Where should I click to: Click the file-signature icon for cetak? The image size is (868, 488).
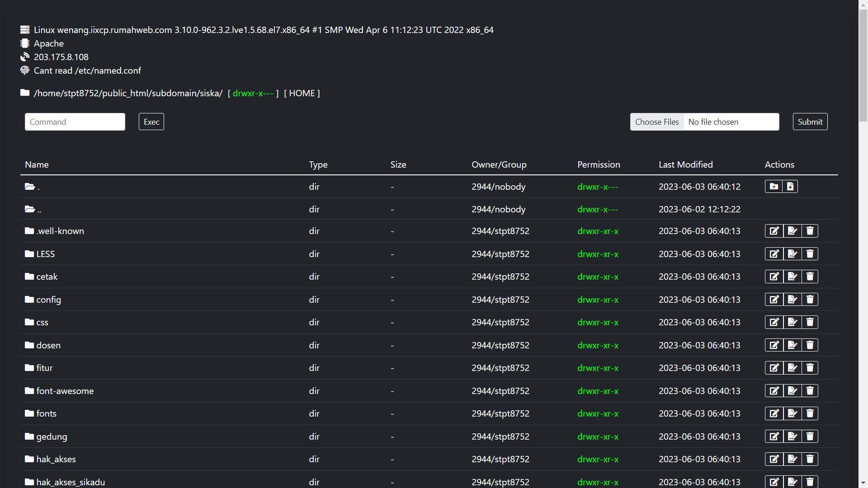pyautogui.click(x=792, y=277)
